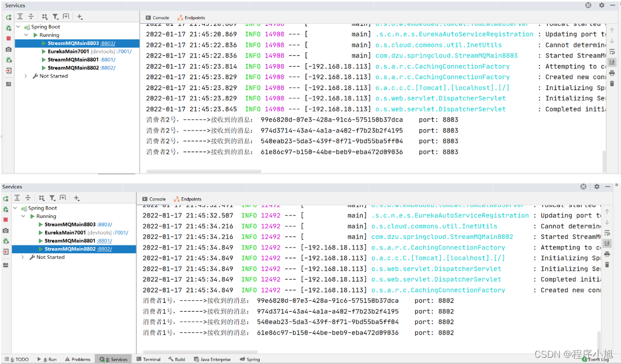The height and width of the screenshot is (364, 621).
Task: Clear upper console with trash icon
Action: [x=612, y=83]
